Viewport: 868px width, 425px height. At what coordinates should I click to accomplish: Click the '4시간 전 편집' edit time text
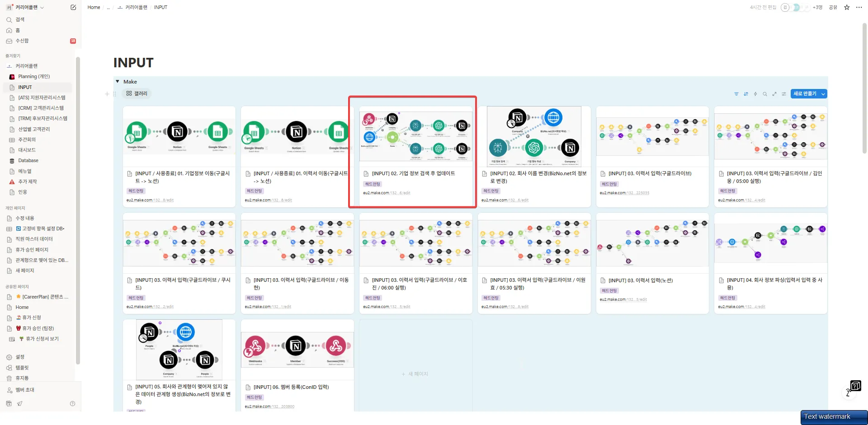coord(763,7)
